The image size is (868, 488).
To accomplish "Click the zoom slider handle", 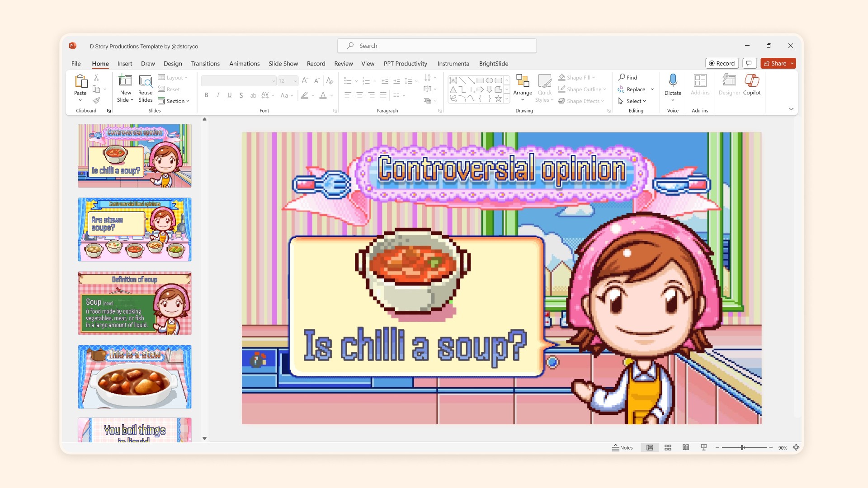I will tap(742, 448).
